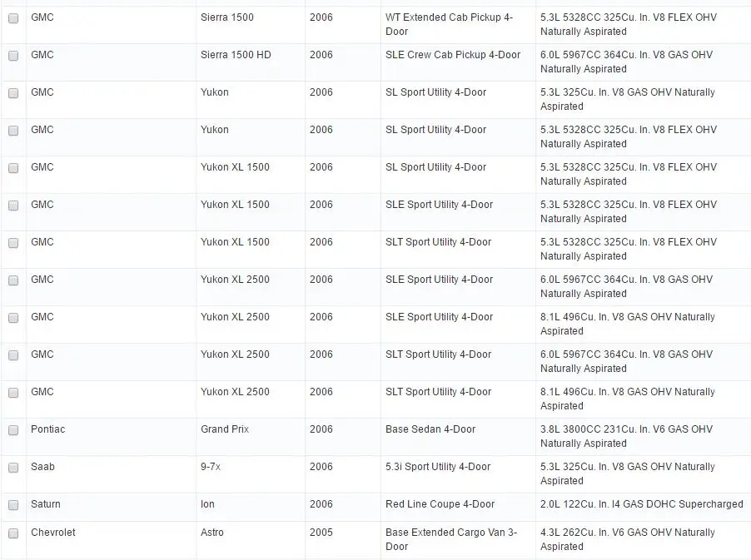The height and width of the screenshot is (560, 751).
Task: Click the year '2006' in the Grand Prix row
Action: click(x=321, y=429)
